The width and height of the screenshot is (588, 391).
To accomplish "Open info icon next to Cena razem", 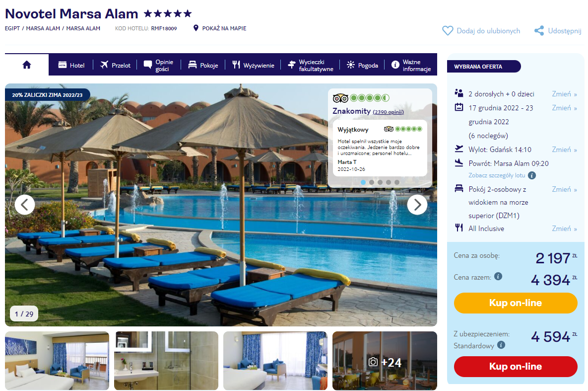I will pyautogui.click(x=498, y=276).
